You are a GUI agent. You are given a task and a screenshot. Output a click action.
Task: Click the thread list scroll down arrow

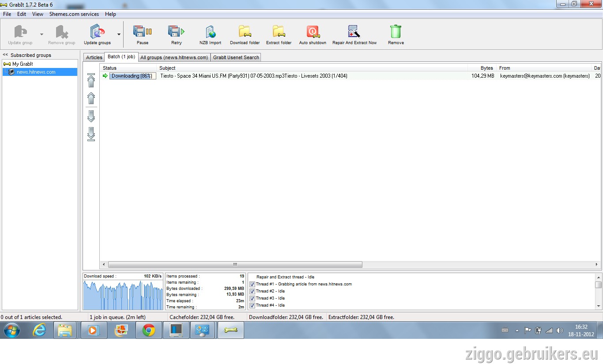click(599, 306)
